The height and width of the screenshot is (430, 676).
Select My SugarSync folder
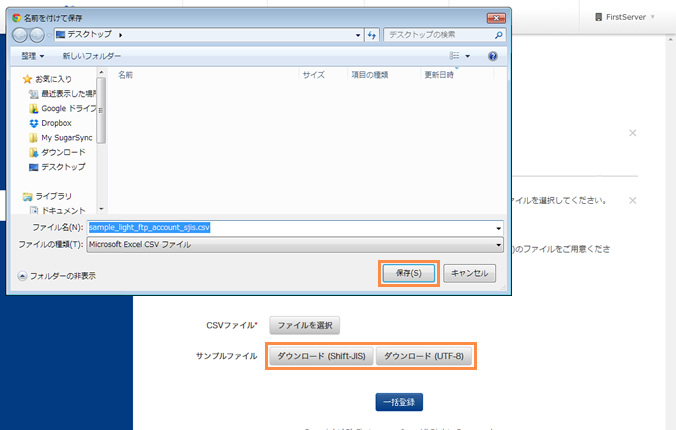(60, 138)
